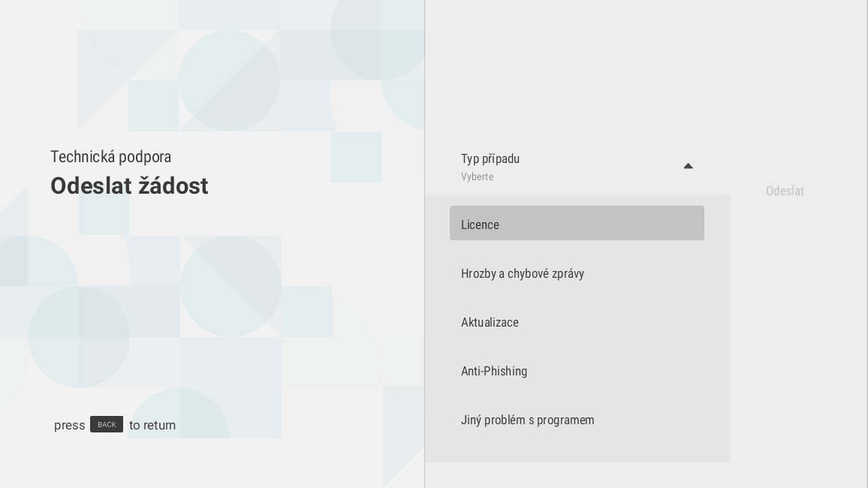Click the "Technická podpora" header label
This screenshot has width=868, height=488.
pyautogui.click(x=110, y=157)
